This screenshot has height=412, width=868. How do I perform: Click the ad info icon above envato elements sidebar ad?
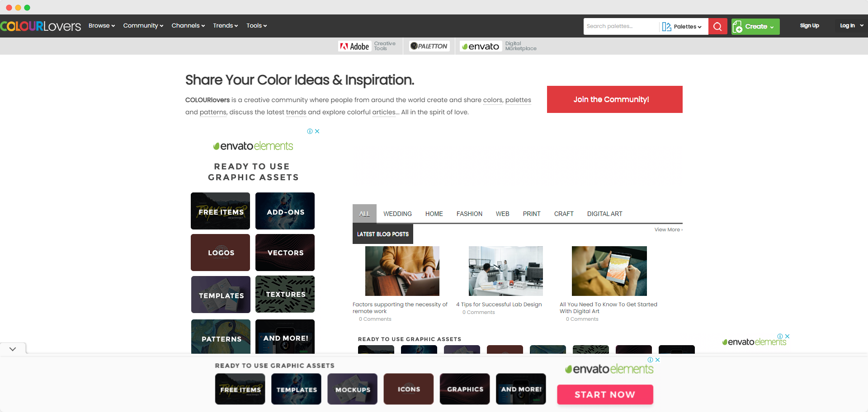(x=310, y=131)
